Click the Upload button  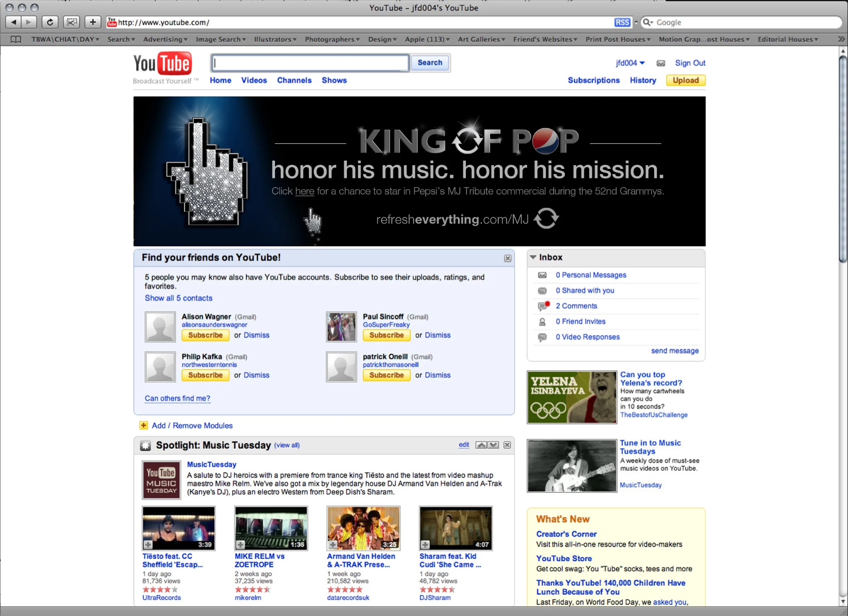pos(686,80)
